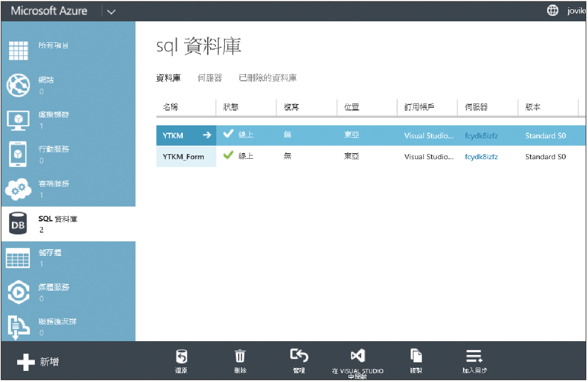Sort by 名稱 column header
The width and height of the screenshot is (588, 382).
[x=170, y=107]
